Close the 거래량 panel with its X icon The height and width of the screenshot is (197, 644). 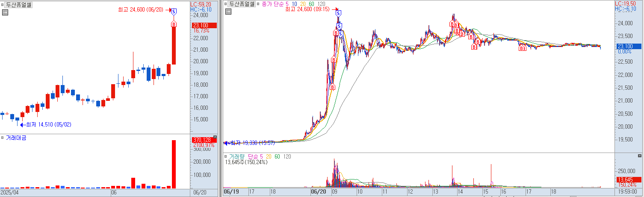click(x=640, y=156)
